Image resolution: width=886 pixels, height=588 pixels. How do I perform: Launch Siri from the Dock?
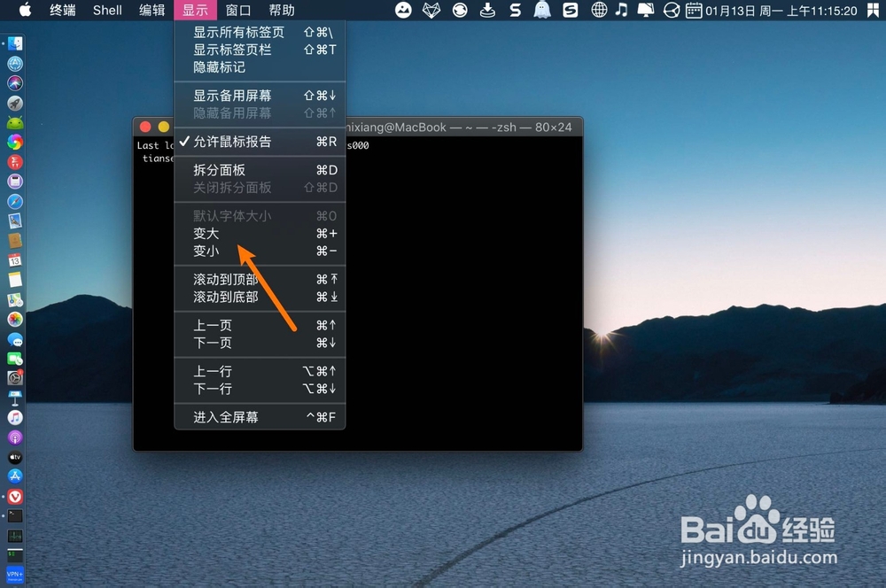[x=15, y=83]
